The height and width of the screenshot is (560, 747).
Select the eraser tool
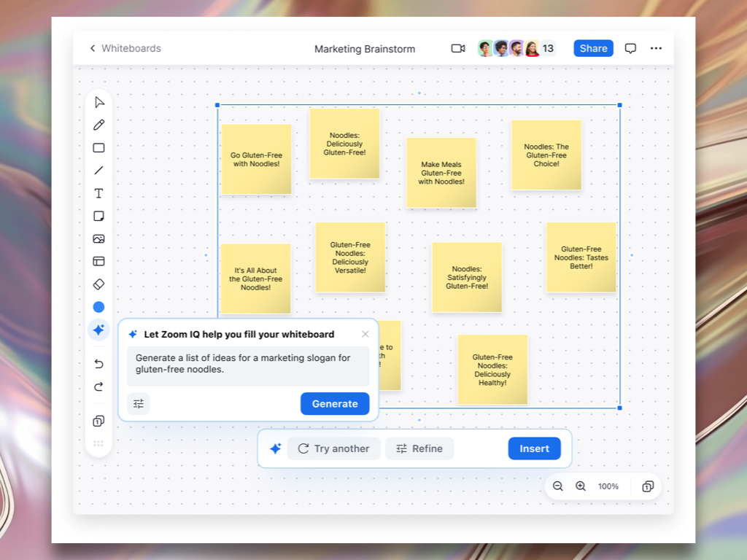pos(98,284)
